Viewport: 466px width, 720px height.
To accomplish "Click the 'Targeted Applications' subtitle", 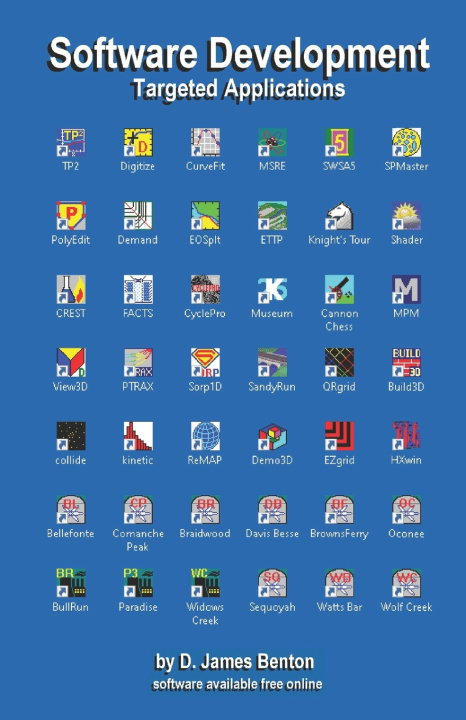I will (238, 89).
